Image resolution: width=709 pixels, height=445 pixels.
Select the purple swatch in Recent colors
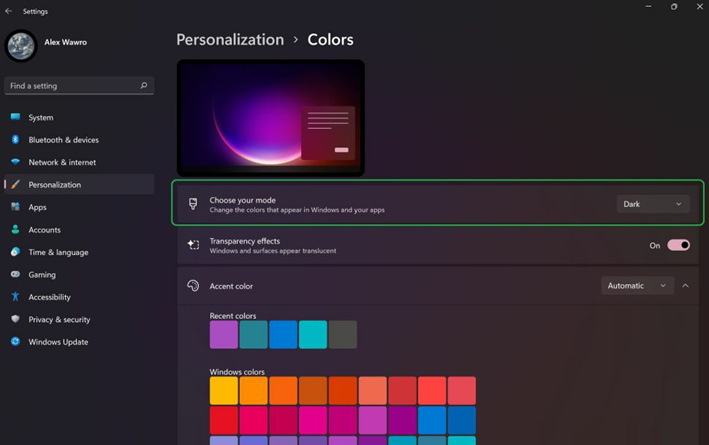tap(224, 335)
